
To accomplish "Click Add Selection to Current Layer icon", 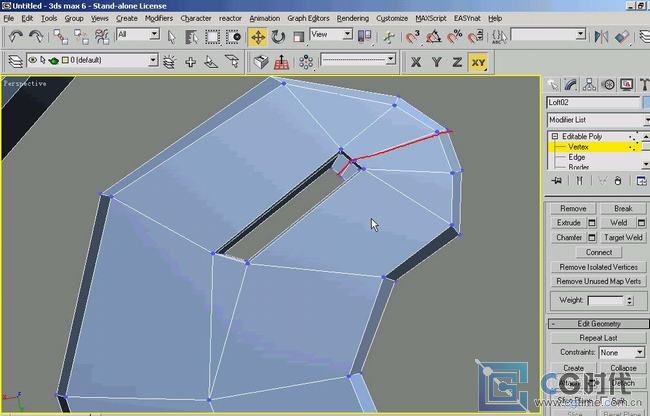I will [190, 62].
